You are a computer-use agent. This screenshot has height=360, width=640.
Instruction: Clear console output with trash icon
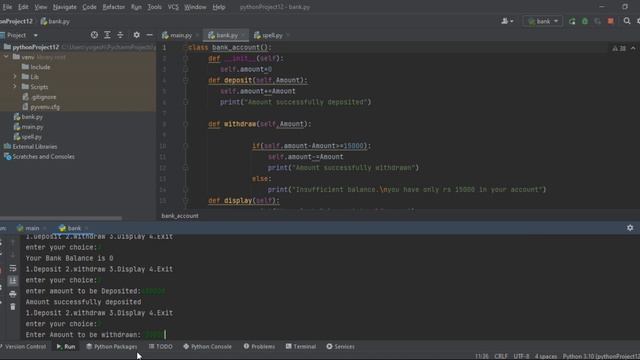13,307
